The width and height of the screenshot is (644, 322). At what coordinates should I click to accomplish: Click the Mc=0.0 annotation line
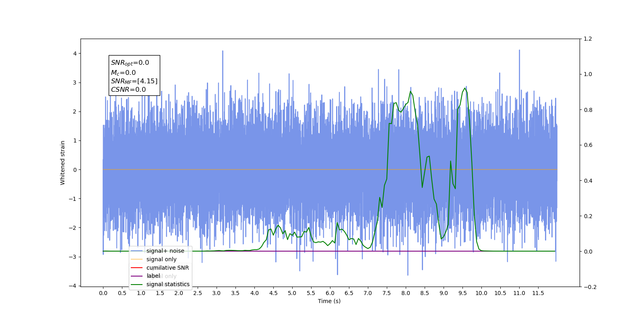(124, 73)
